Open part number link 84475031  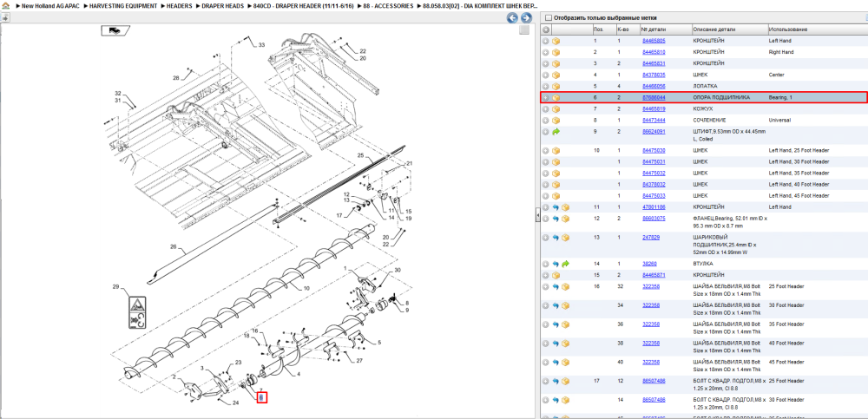coord(654,161)
